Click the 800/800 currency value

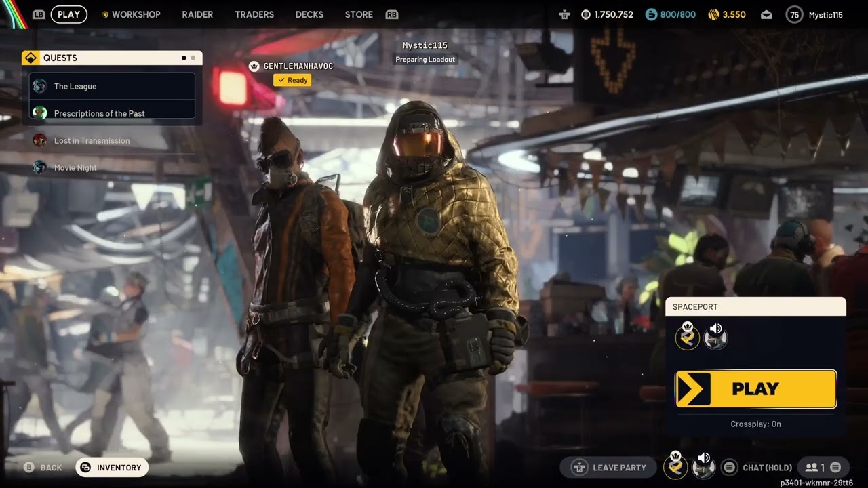click(678, 14)
